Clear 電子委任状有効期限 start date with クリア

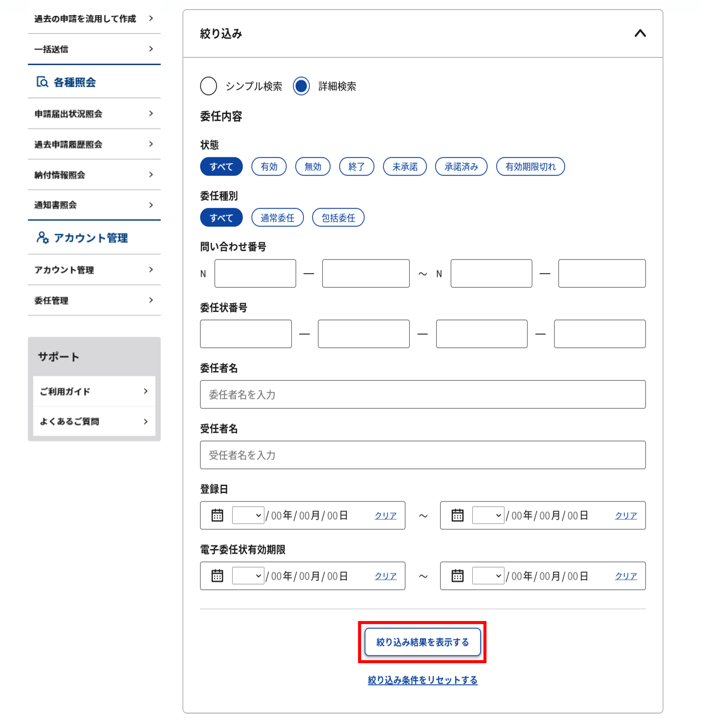(x=386, y=576)
